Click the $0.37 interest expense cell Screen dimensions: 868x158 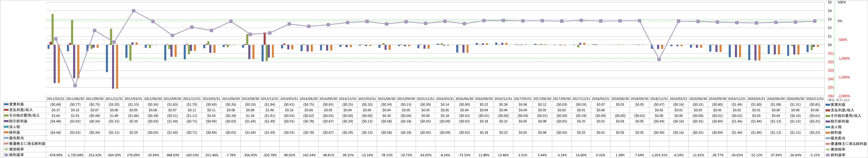(x=56, y=110)
